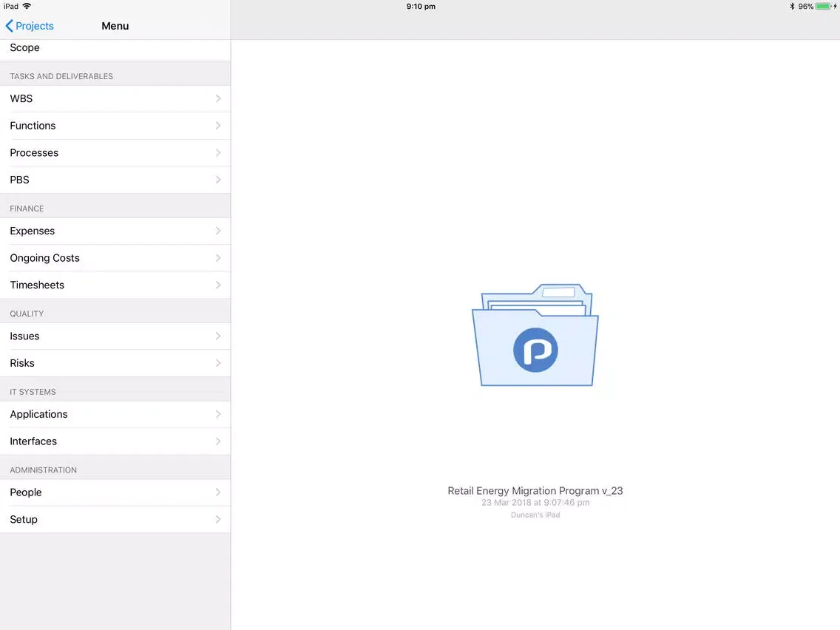
Task: Click the Wi-Fi status icon
Action: pyautogui.click(x=27, y=6)
